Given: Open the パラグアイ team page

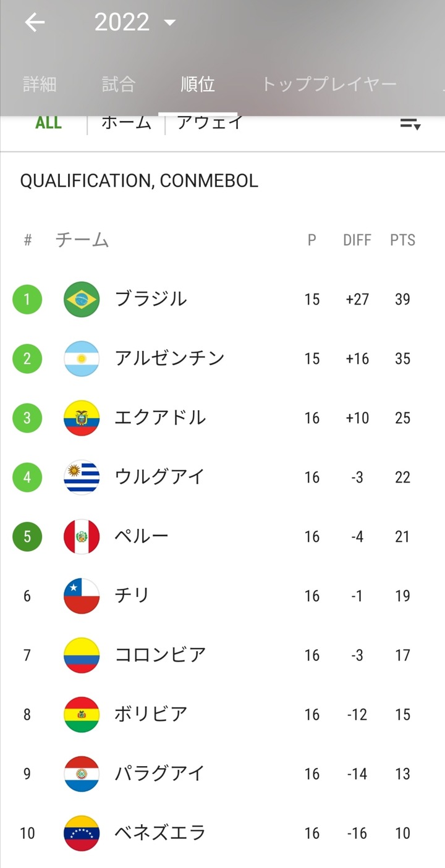Looking at the screenshot, I should [159, 774].
